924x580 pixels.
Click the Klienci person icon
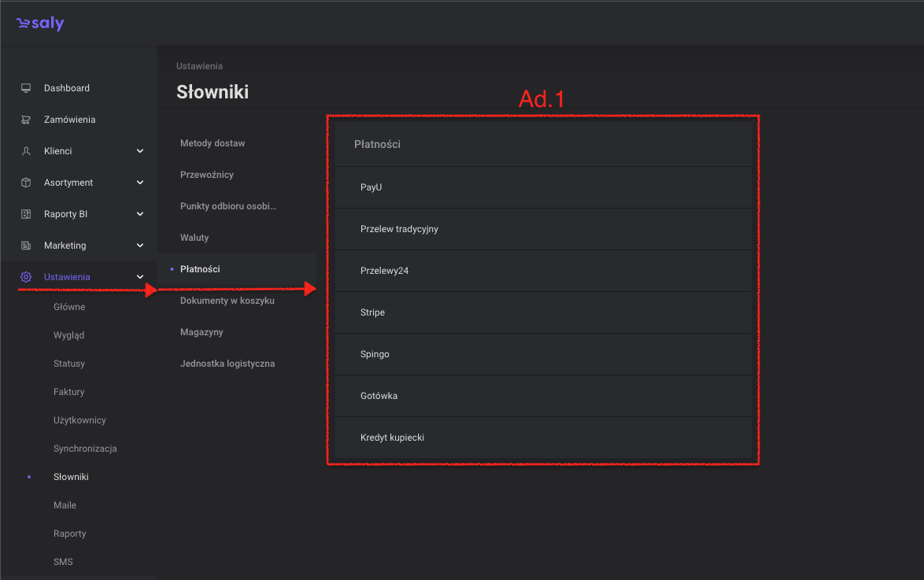pos(26,151)
